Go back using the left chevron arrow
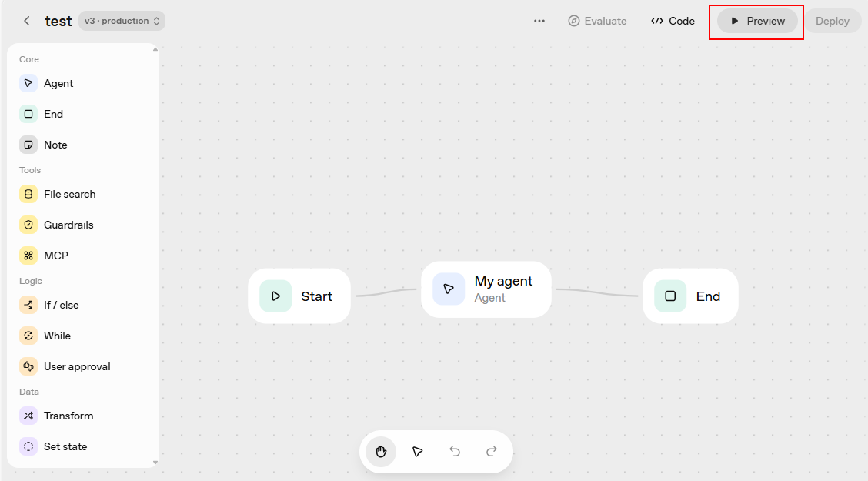 coord(27,21)
